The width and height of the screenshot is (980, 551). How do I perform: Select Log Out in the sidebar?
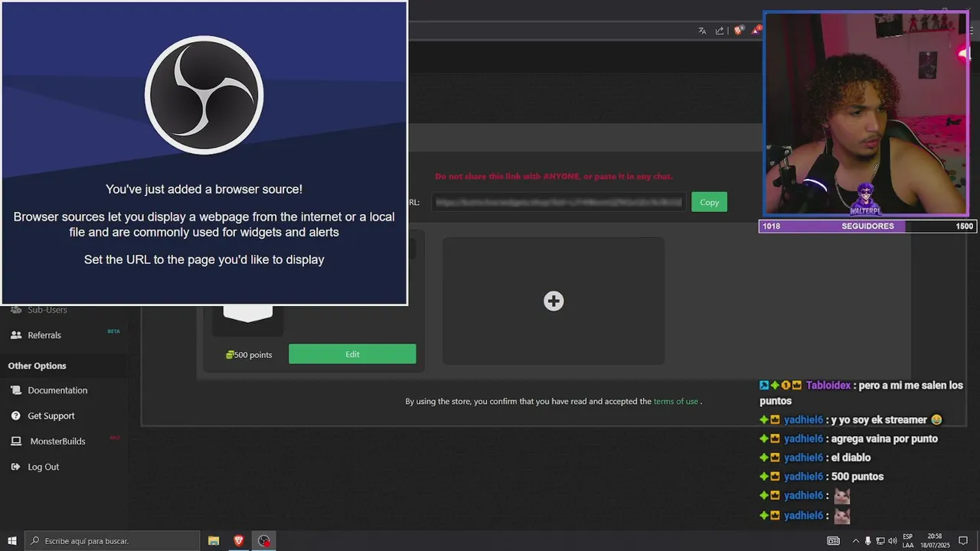coord(43,467)
